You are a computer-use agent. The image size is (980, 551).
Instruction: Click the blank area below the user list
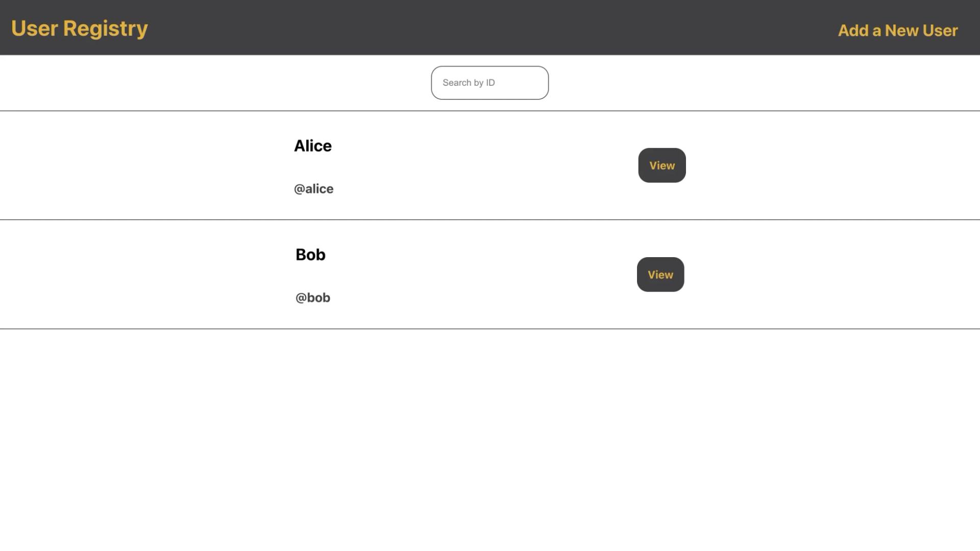[x=490, y=439]
